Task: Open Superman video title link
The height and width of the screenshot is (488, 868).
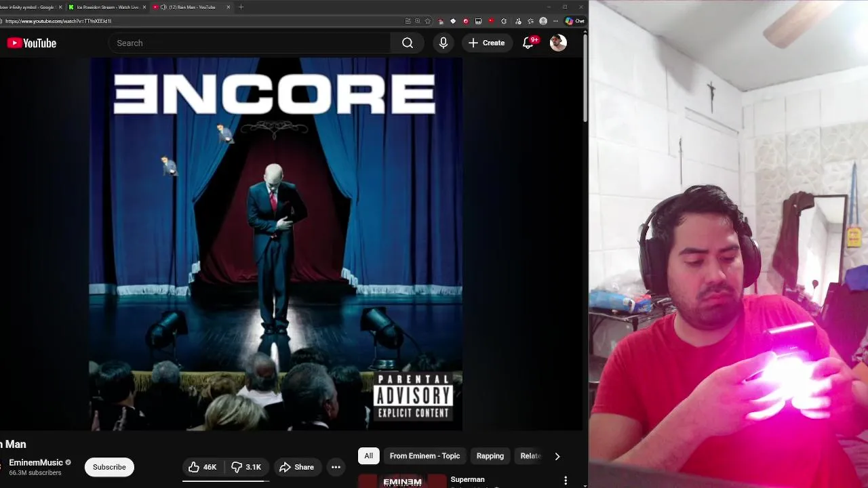Action: click(x=468, y=479)
